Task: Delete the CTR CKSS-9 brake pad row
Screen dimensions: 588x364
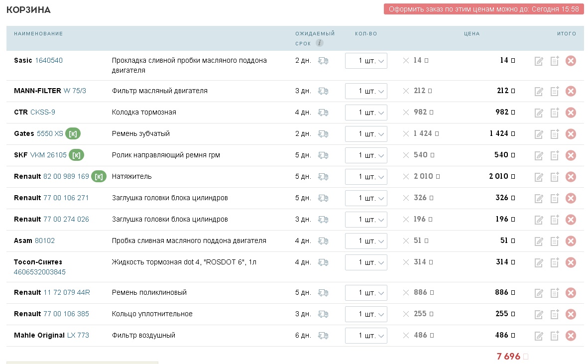Action: pos(571,113)
